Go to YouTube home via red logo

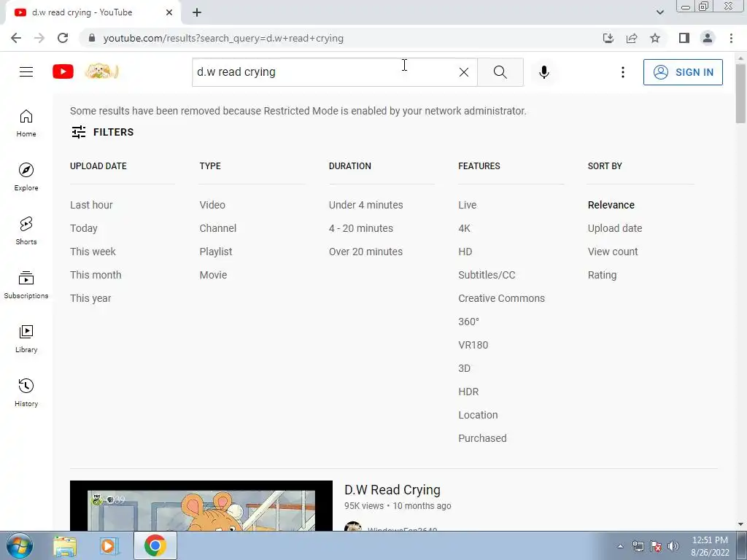click(x=63, y=72)
